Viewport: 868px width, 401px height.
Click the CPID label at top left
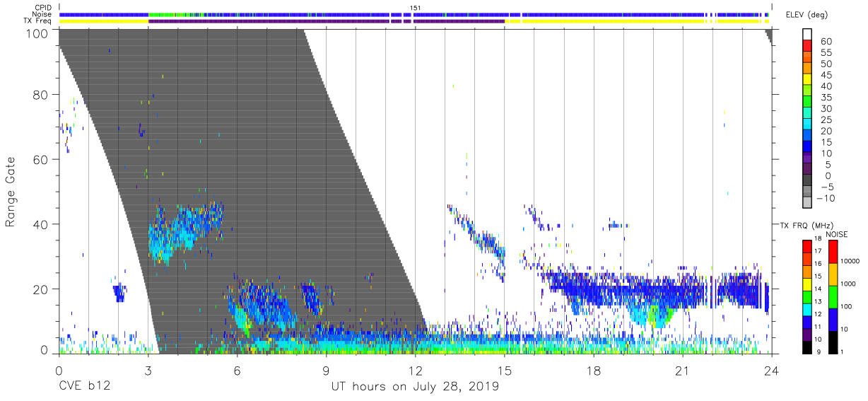(x=42, y=8)
